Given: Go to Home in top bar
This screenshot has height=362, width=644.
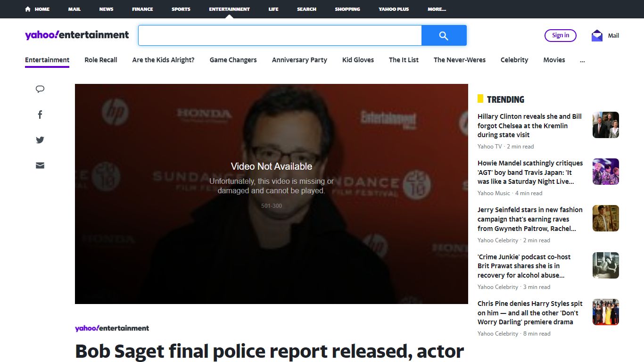Looking at the screenshot, I should (x=37, y=9).
